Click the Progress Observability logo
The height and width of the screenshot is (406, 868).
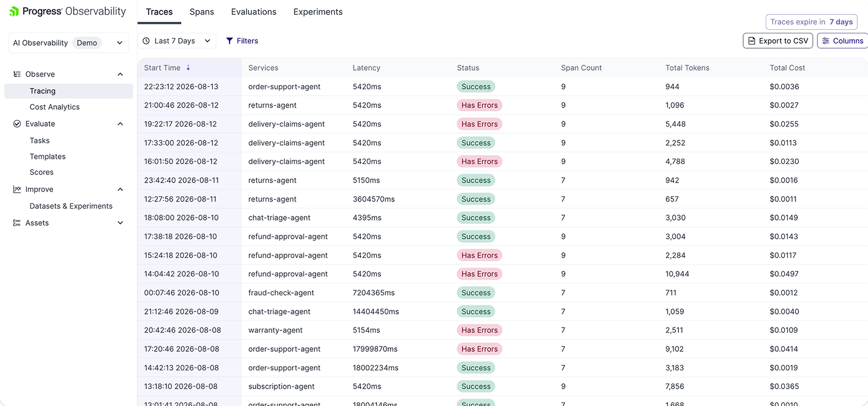(67, 11)
